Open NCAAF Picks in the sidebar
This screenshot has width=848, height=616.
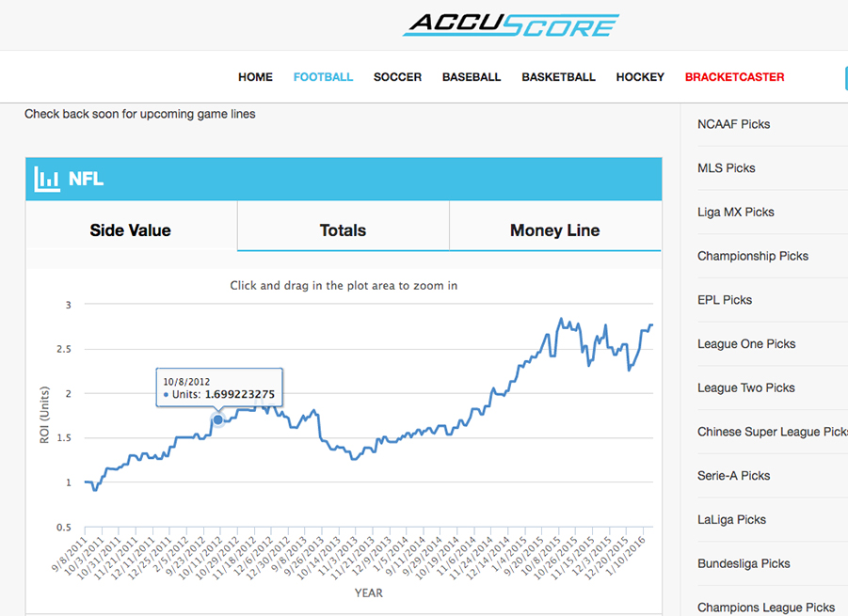click(733, 124)
